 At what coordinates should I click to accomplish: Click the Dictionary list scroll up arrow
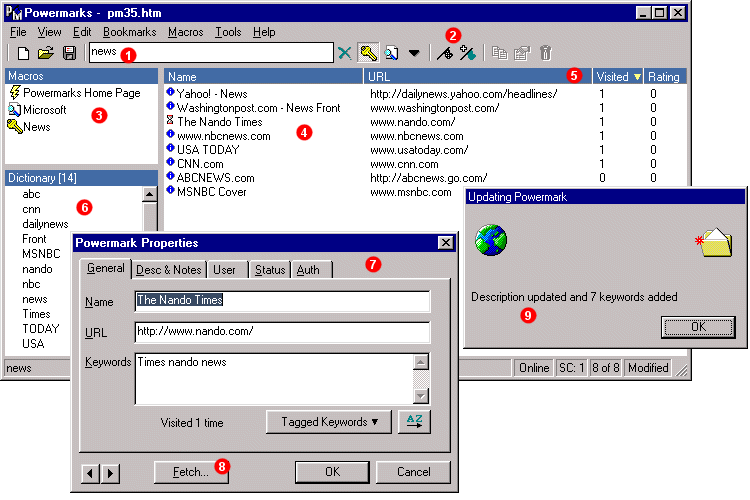[150, 194]
